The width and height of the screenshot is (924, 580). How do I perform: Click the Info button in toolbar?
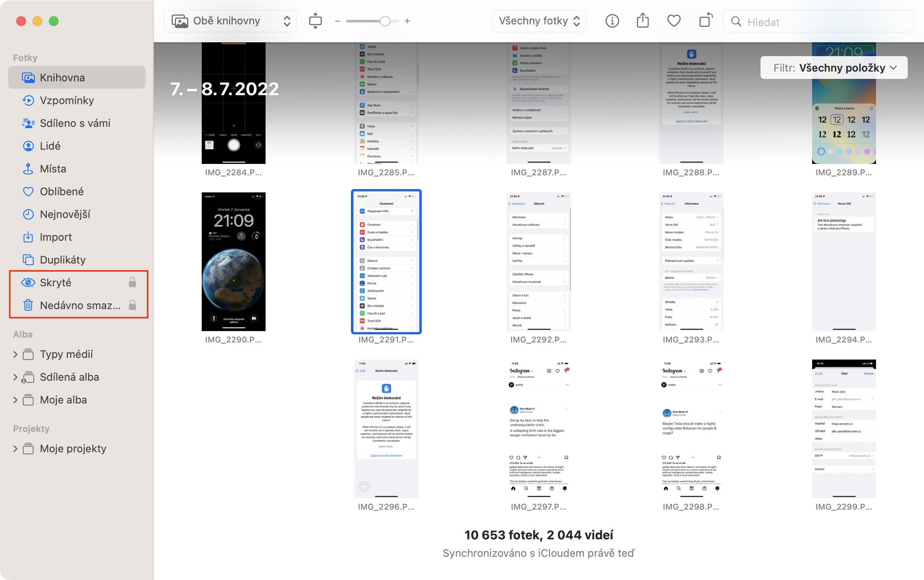click(x=612, y=21)
